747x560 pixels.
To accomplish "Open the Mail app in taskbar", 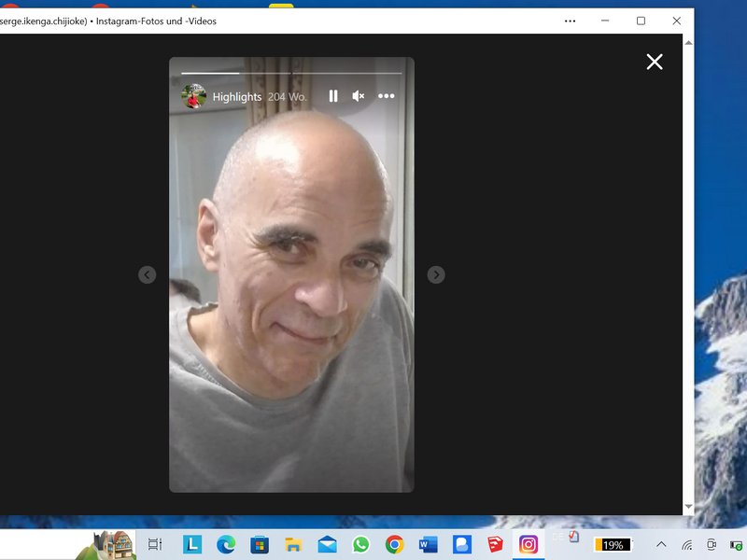I will coord(327,544).
